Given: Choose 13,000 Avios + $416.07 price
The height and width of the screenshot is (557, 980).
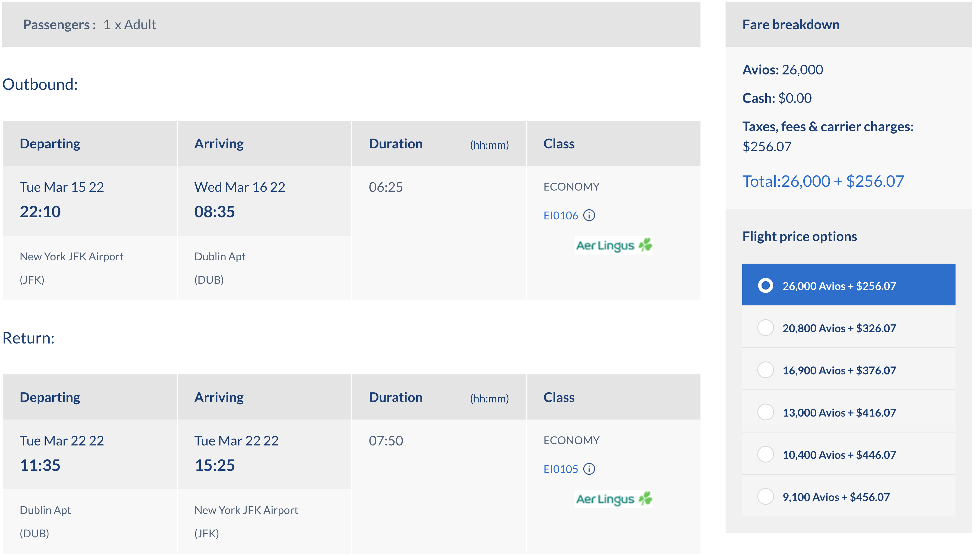Looking at the screenshot, I should pyautogui.click(x=766, y=412).
